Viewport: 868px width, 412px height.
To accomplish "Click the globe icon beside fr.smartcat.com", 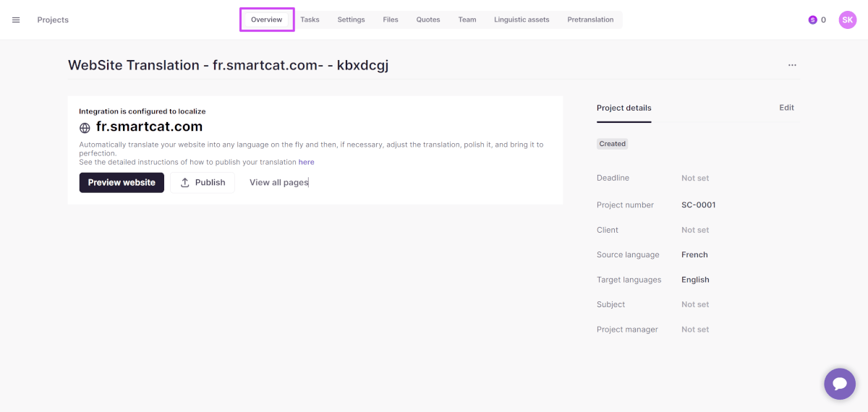I will pyautogui.click(x=85, y=128).
